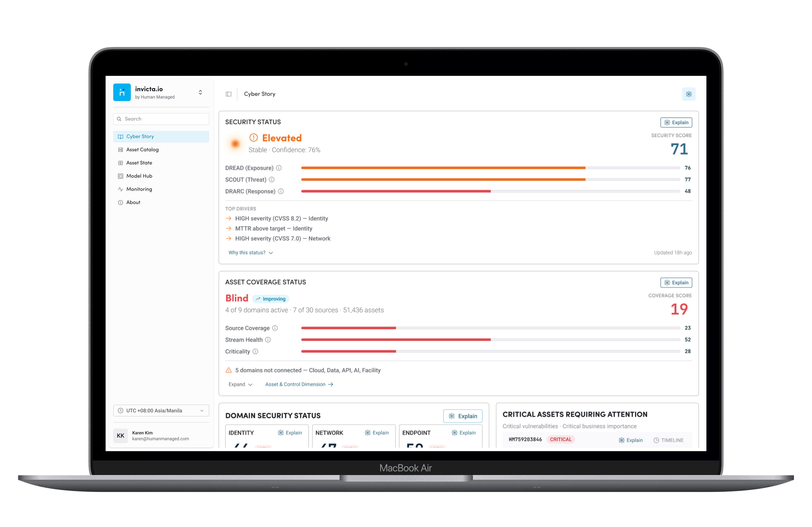Toggle the sidebar panel icon near Cyber Story
The height and width of the screenshot is (527, 812).
coord(229,94)
